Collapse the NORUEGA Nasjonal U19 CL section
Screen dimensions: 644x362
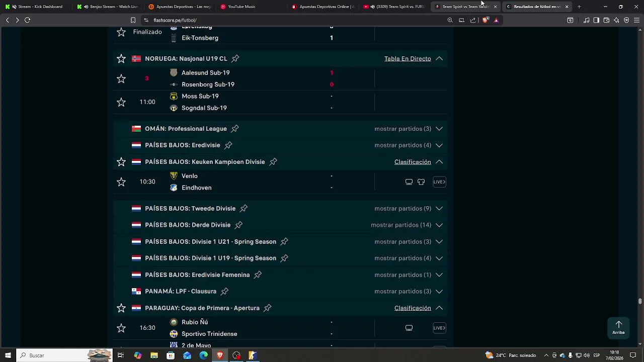(439, 59)
